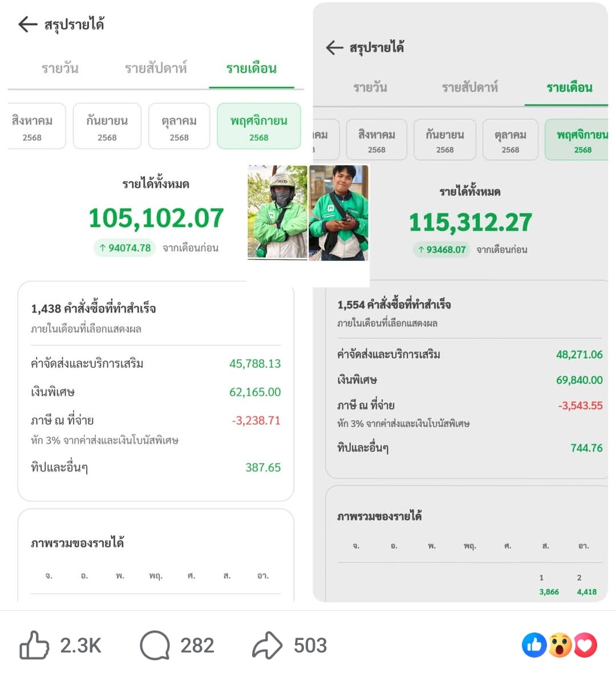This screenshot has width=616, height=677.
Task: Tap delivery fee value 45,788.13
Action: (255, 363)
